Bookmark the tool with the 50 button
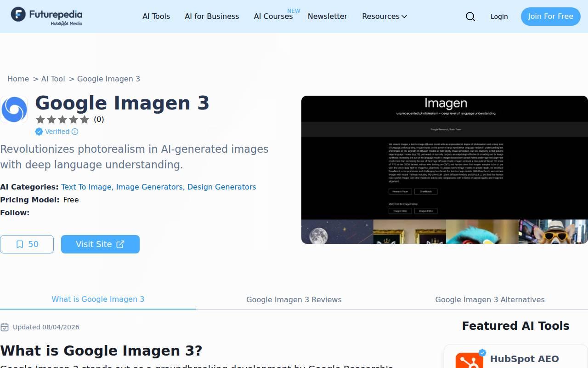This screenshot has height=368, width=588. pos(27,244)
